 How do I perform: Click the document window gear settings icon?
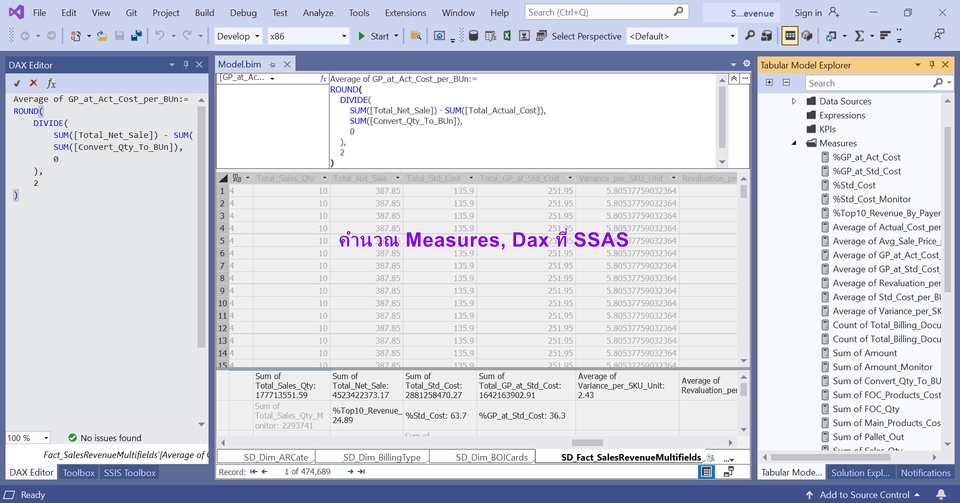click(x=746, y=64)
